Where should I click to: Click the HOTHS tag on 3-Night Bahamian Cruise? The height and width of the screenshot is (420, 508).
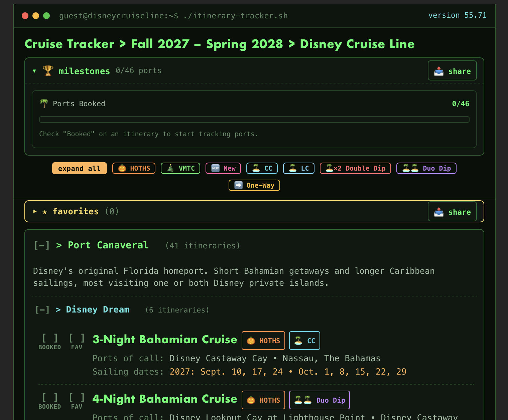click(x=263, y=341)
